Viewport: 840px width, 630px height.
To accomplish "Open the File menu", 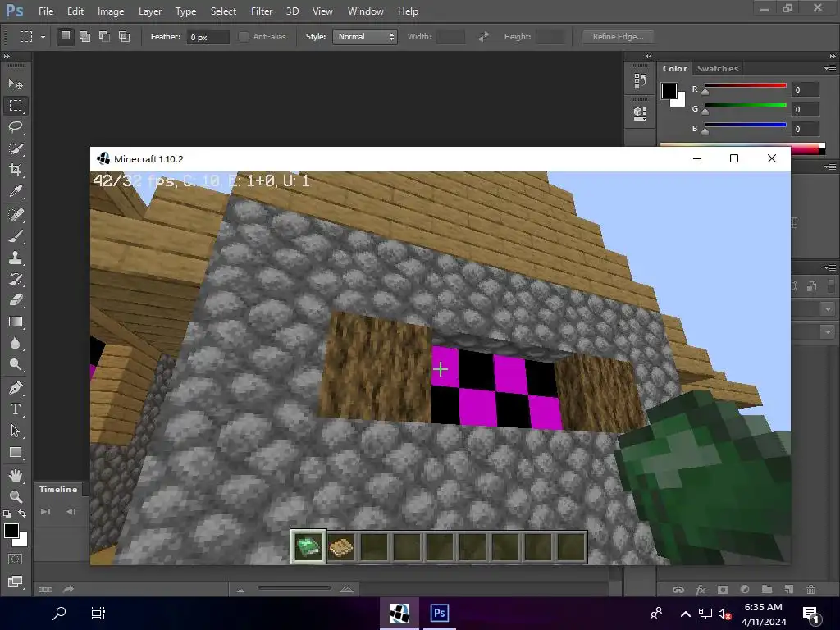I will (x=46, y=11).
